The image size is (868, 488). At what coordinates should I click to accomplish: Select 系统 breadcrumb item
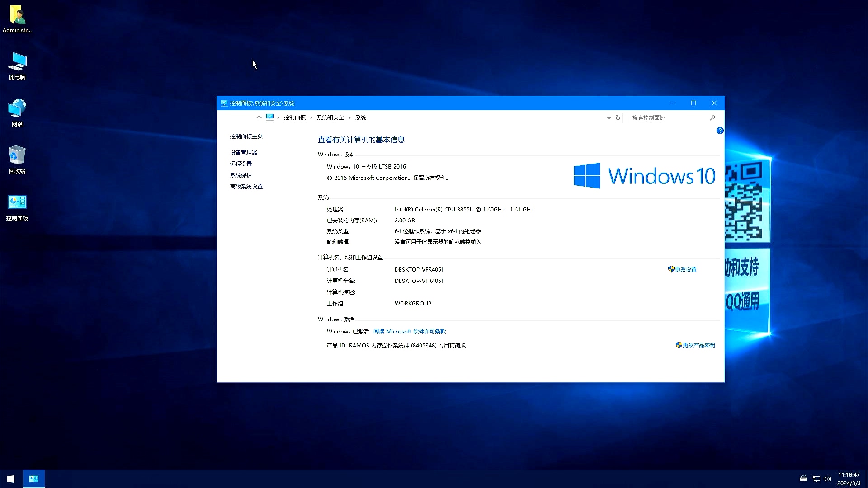[361, 117]
